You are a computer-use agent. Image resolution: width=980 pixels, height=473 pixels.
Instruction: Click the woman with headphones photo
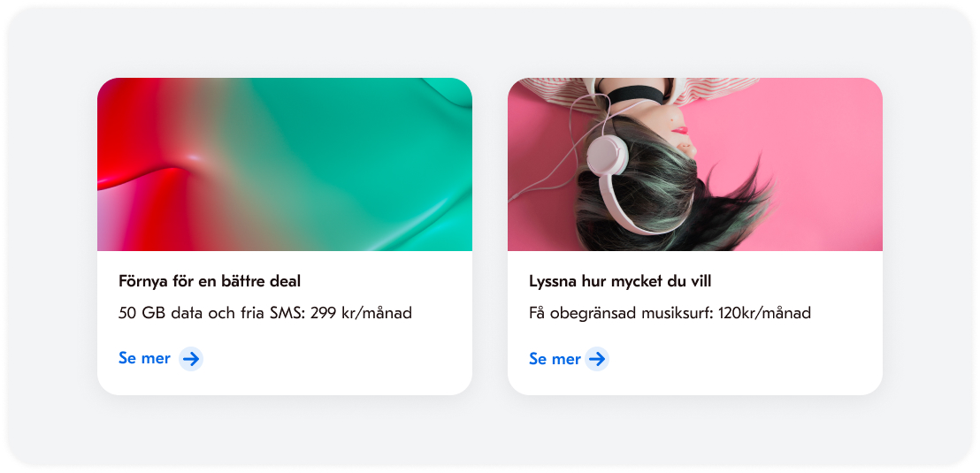(695, 164)
